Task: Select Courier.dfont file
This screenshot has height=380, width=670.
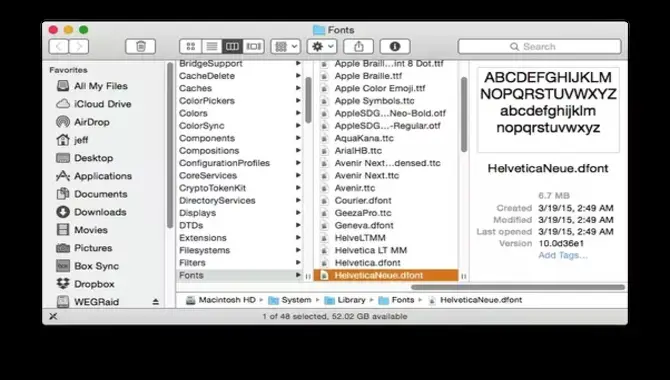Action: pyautogui.click(x=363, y=200)
